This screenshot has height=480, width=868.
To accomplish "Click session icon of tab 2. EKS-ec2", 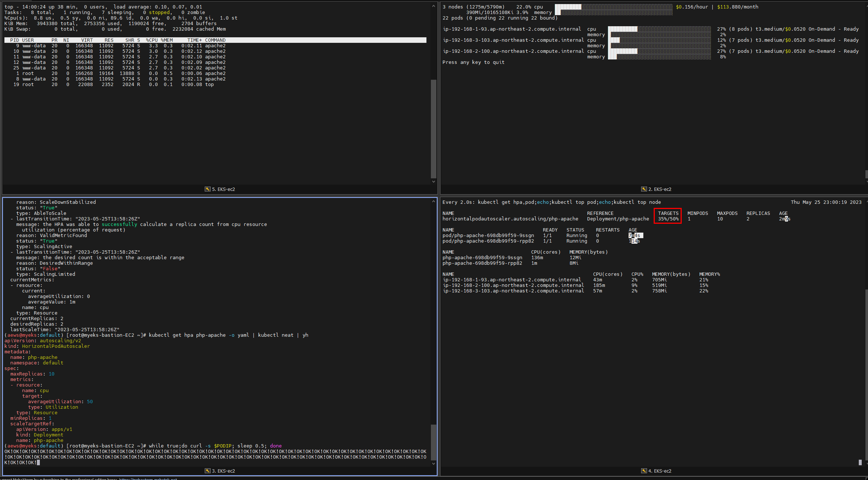I will 644,189.
